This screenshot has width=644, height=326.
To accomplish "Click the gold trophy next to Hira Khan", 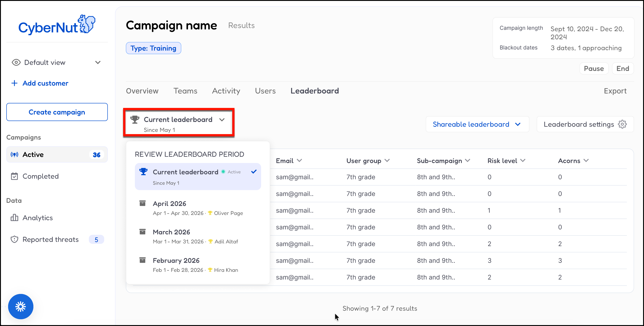I will [210, 270].
